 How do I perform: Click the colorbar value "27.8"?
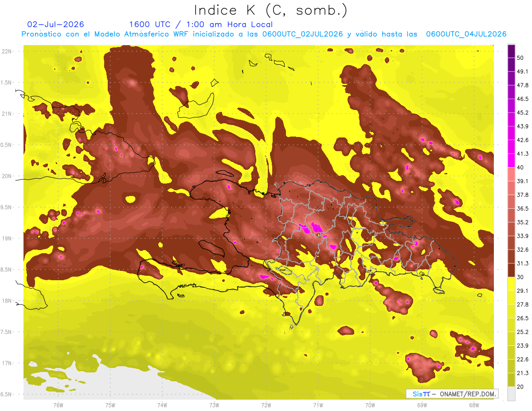tap(522, 305)
